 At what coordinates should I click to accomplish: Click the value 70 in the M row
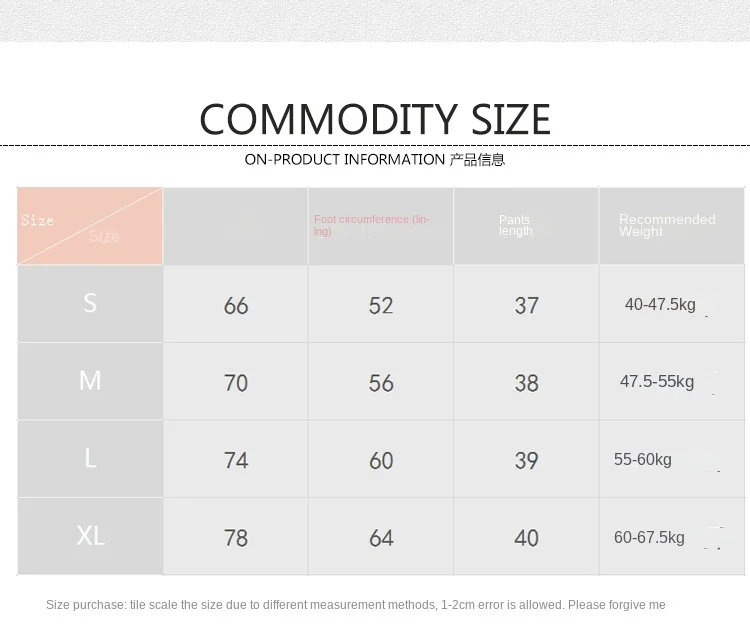tap(236, 383)
